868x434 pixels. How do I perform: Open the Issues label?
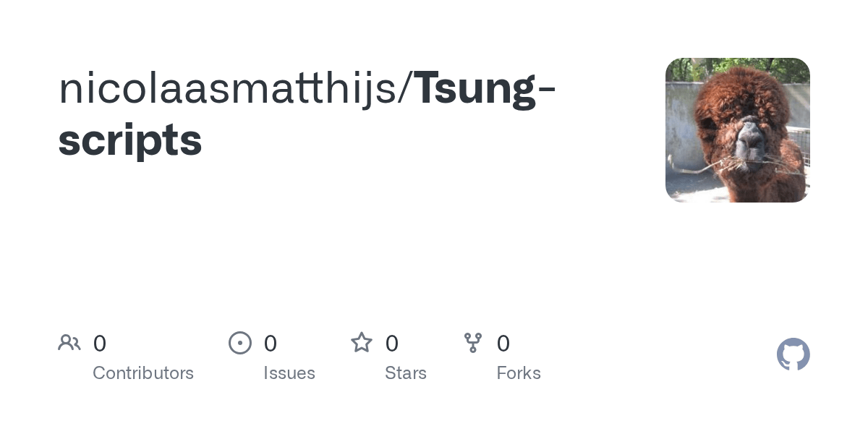coord(289,373)
